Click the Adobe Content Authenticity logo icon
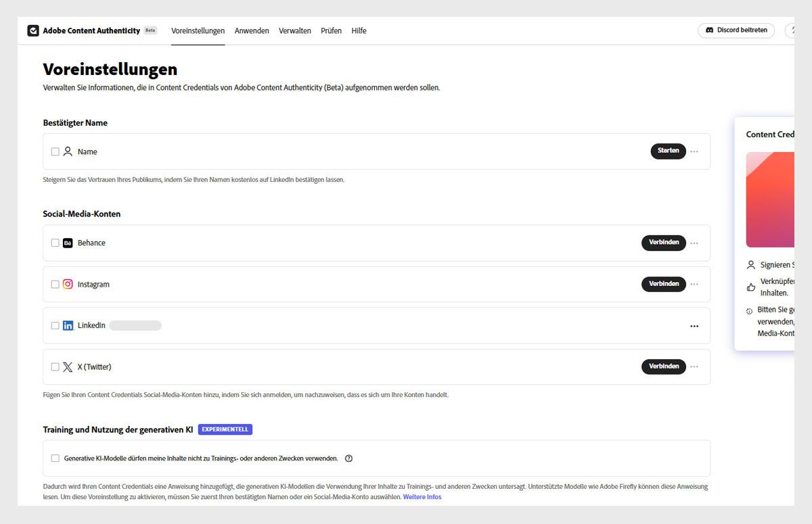Image resolution: width=812 pixels, height=524 pixels. coord(33,30)
